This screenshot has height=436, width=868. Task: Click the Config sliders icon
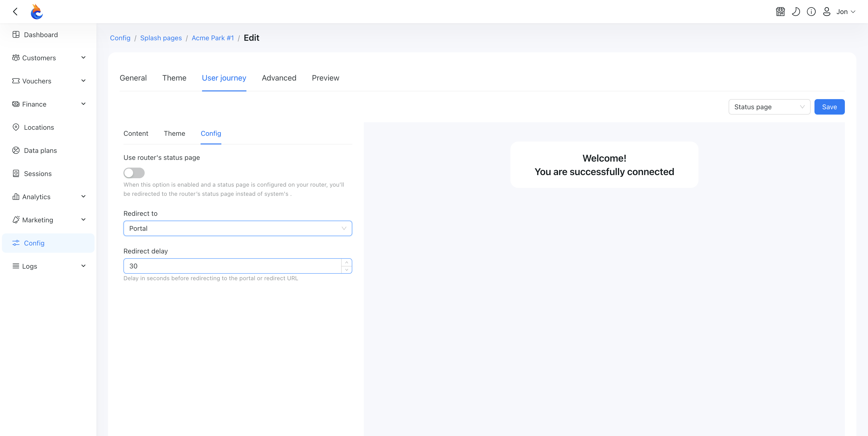(16, 243)
